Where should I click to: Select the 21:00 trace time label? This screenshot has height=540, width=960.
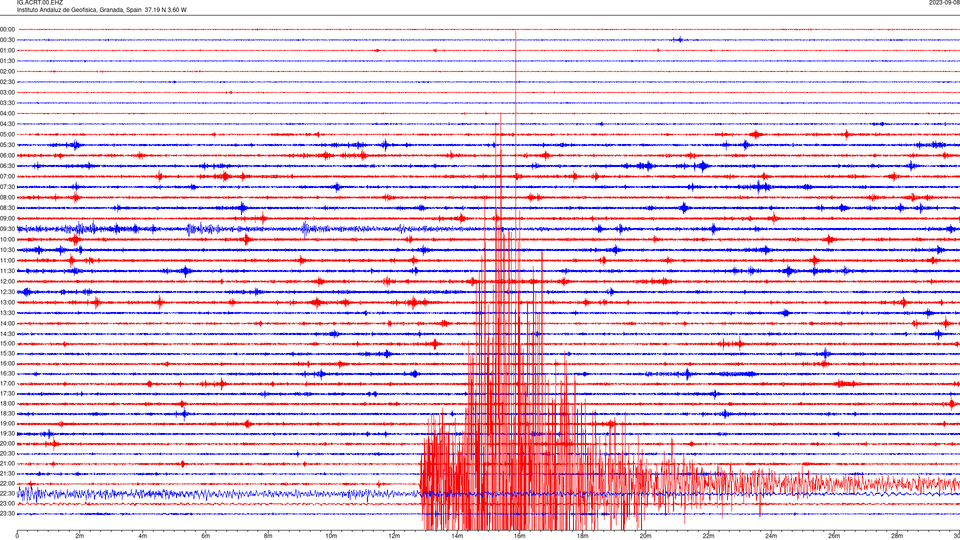point(7,464)
